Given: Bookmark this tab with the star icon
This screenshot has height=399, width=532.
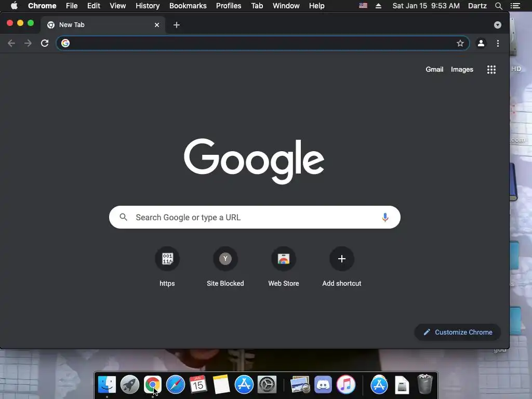Looking at the screenshot, I should (x=460, y=43).
